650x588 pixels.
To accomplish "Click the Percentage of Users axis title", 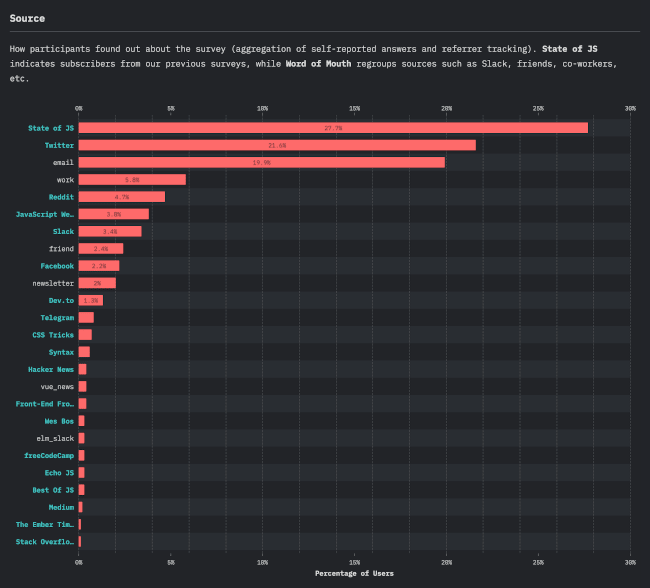I will click(x=354, y=573).
